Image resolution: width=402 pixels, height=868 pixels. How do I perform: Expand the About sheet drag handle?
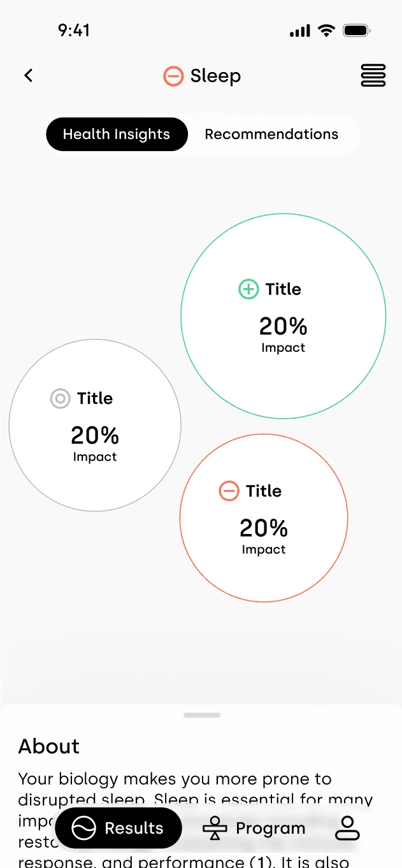tap(202, 715)
